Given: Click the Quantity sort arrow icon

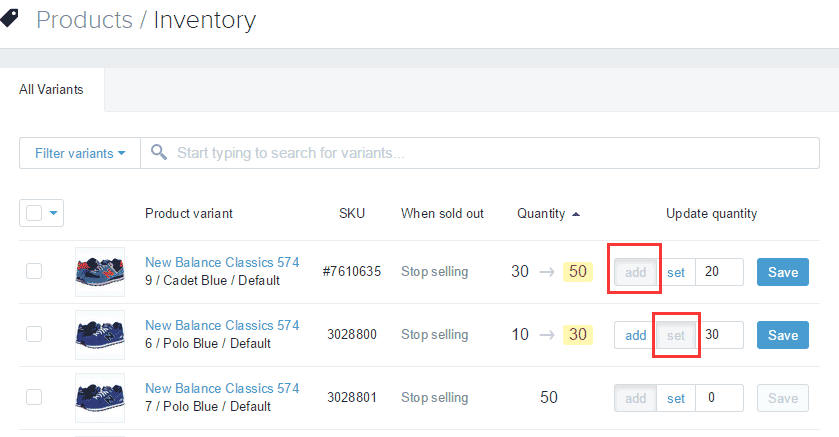Looking at the screenshot, I should click(x=575, y=214).
